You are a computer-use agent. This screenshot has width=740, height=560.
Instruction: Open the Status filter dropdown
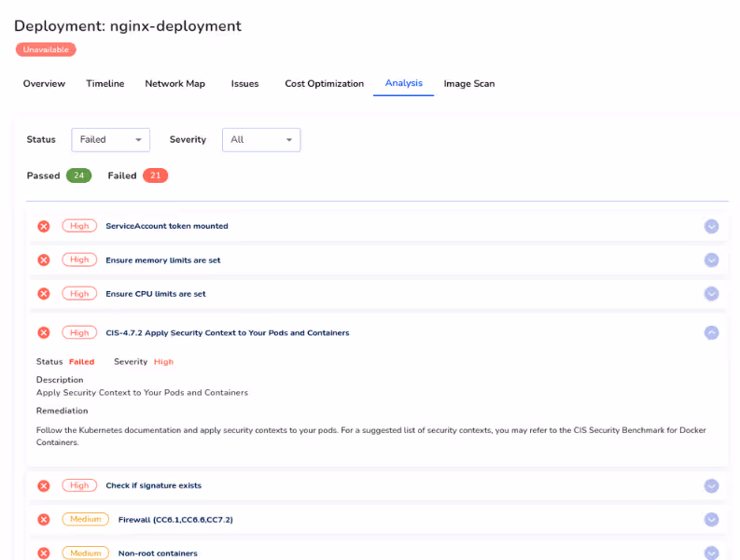click(110, 140)
